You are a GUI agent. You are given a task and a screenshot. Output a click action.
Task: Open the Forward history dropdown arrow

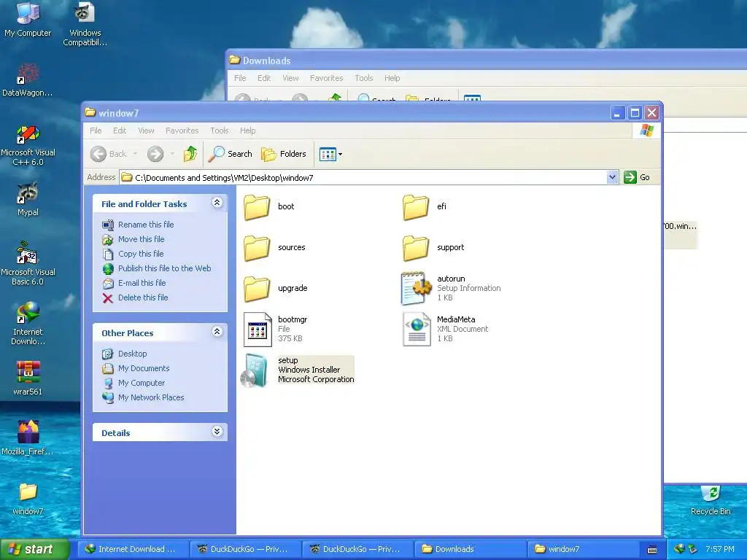coord(172,154)
